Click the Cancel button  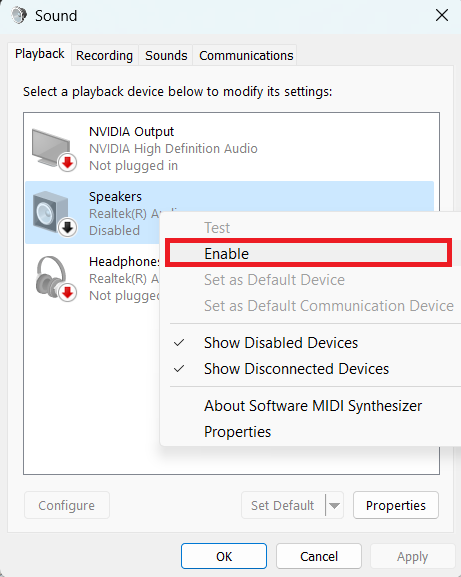[319, 556]
